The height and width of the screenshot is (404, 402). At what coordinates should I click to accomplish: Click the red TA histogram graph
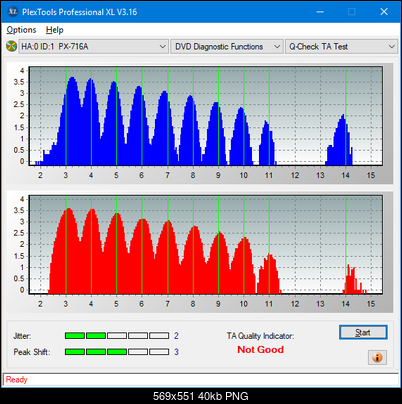pyautogui.click(x=206, y=245)
